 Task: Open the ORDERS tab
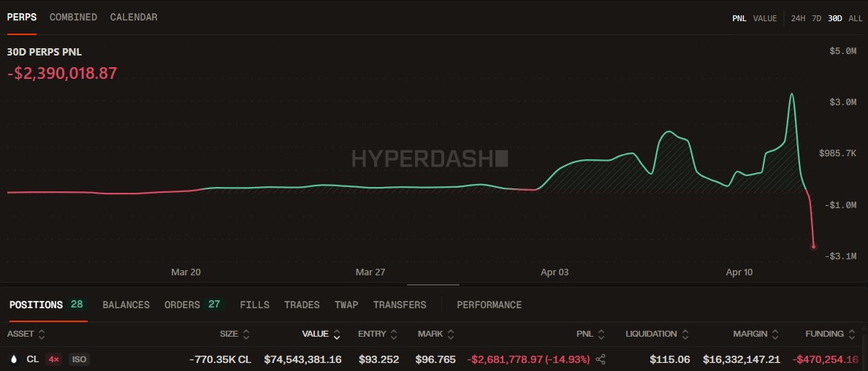[194, 305]
